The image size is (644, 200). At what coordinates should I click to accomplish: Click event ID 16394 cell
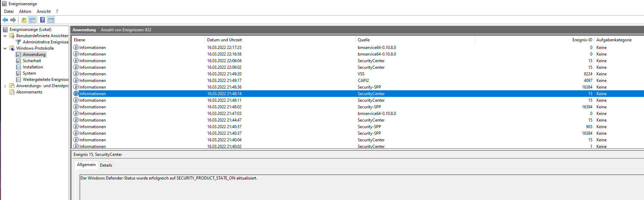pos(587,107)
